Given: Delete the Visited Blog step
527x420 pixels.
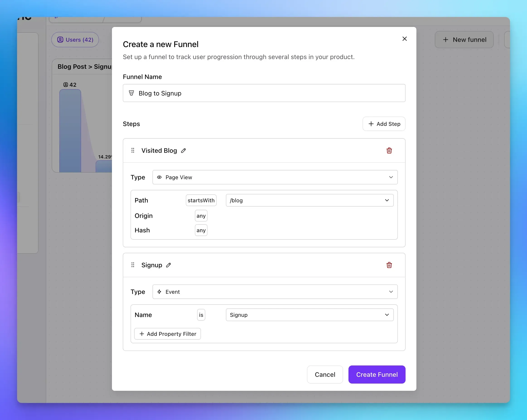Looking at the screenshot, I should point(389,150).
